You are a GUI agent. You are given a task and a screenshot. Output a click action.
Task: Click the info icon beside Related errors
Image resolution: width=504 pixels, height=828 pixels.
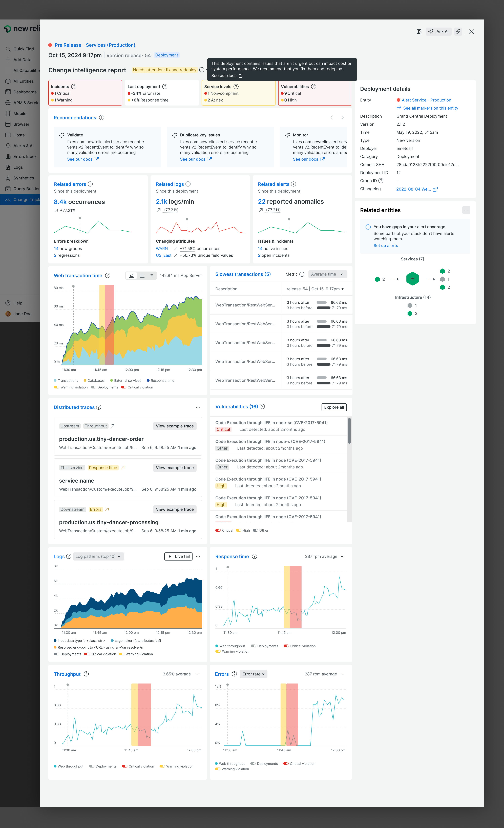(90, 184)
